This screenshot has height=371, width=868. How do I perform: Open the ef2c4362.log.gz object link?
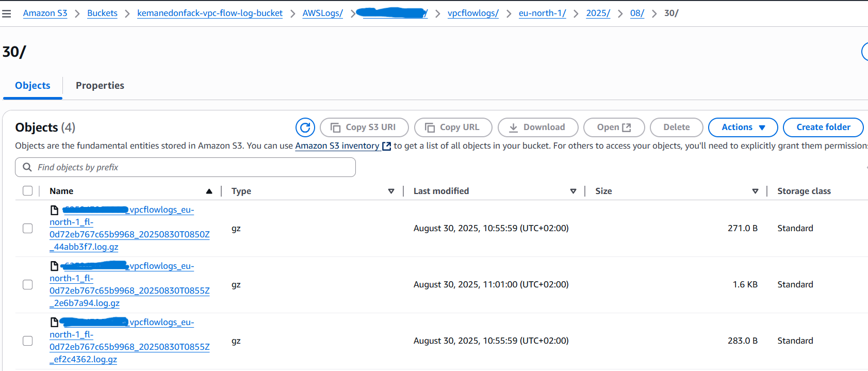[x=129, y=341]
